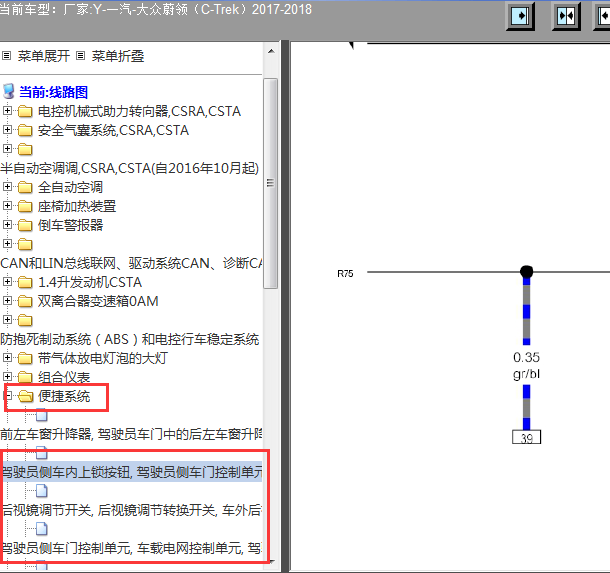
Task: Select CAN和LIN总线联网、驱动系统CAN entry
Action: [131, 263]
